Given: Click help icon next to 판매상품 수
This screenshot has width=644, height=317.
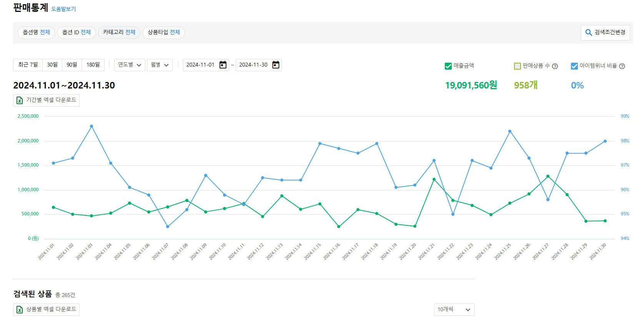Looking at the screenshot, I should [x=555, y=66].
